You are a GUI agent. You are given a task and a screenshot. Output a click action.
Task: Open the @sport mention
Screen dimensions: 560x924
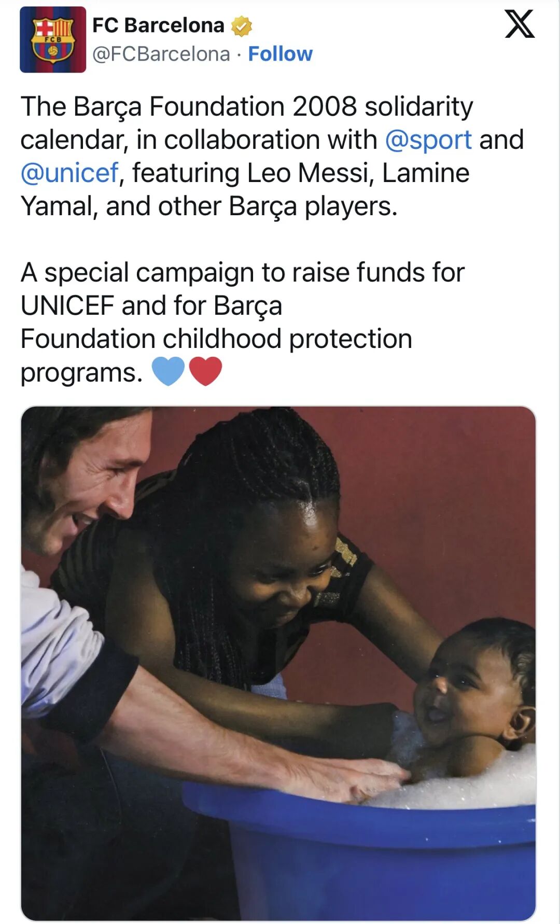tap(428, 140)
